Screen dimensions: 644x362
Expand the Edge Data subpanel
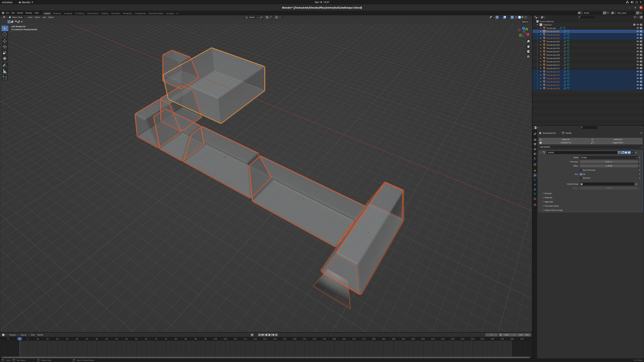[x=549, y=202]
